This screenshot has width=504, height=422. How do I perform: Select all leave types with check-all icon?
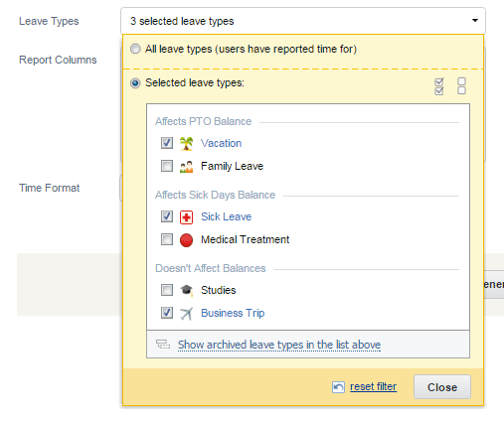point(439,86)
